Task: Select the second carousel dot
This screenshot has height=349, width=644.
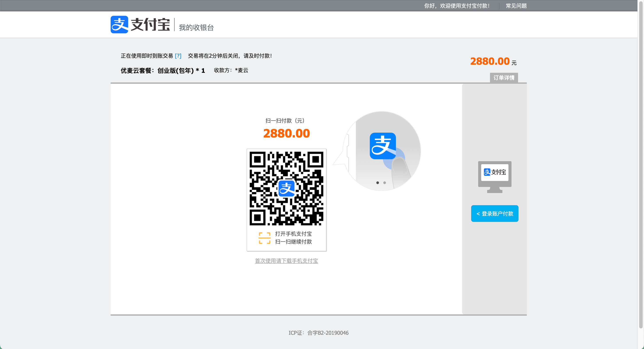Action: pyautogui.click(x=384, y=183)
